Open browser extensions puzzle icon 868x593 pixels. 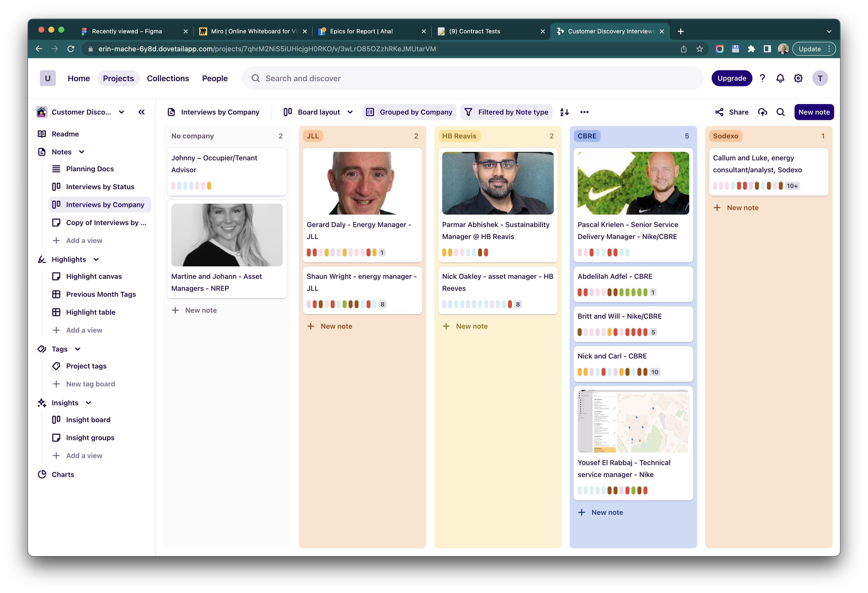751,49
